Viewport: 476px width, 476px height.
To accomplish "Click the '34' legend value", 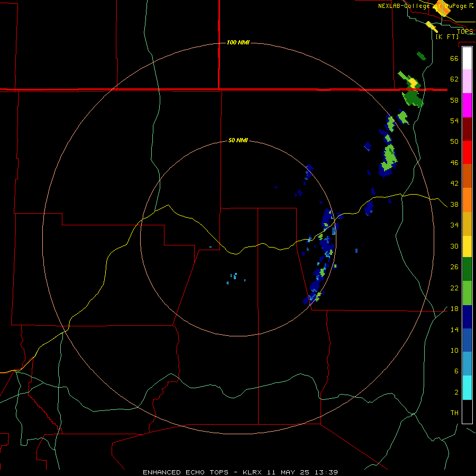I will click(x=454, y=225).
